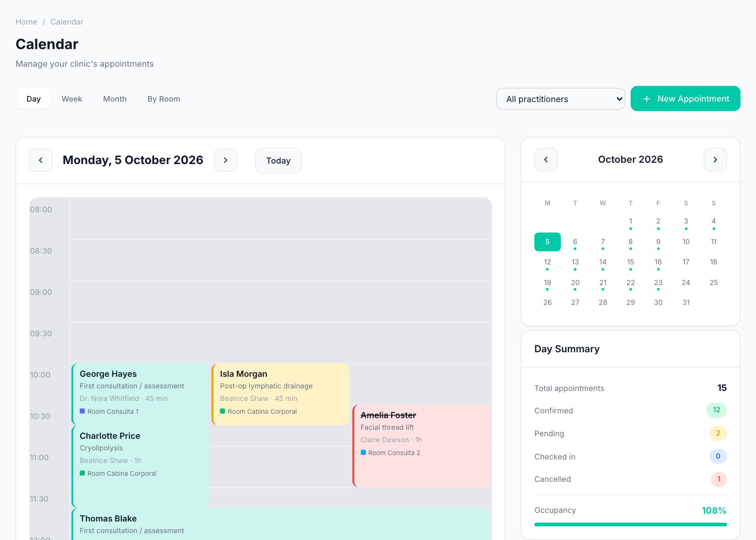Image resolution: width=756 pixels, height=540 pixels.
Task: Select October 27 in mini calendar
Action: pos(575,303)
